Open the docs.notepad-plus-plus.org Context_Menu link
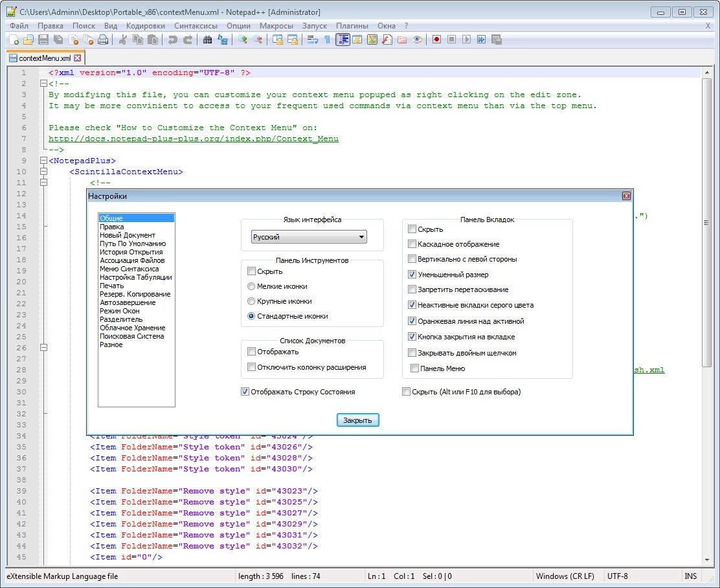Image resolution: width=720 pixels, height=588 pixels. pos(194,139)
